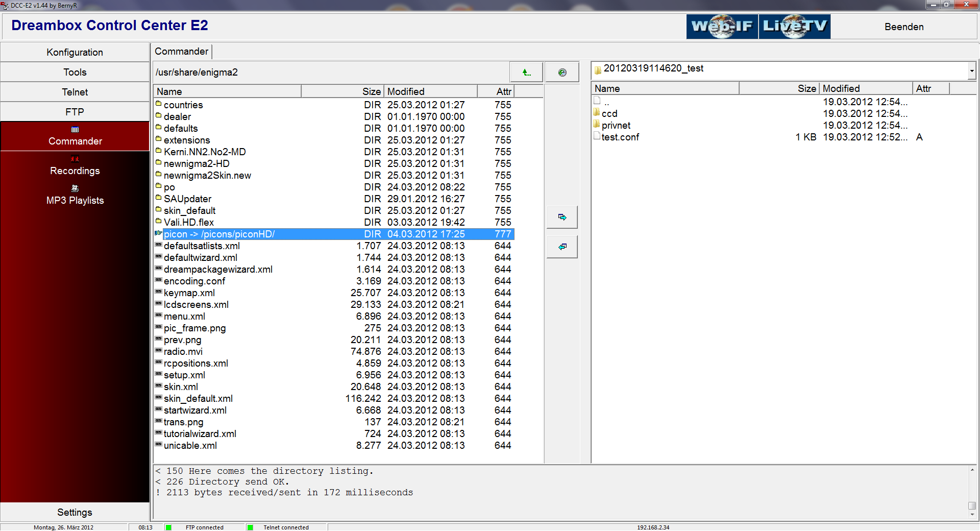980x531 pixels.
Task: Click the Beenden button
Action: coord(903,27)
